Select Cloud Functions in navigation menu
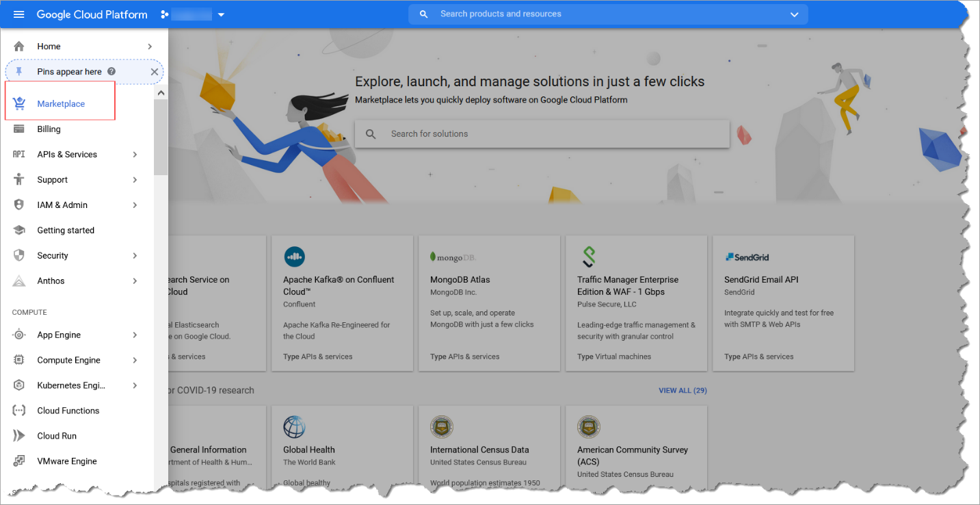 68,411
